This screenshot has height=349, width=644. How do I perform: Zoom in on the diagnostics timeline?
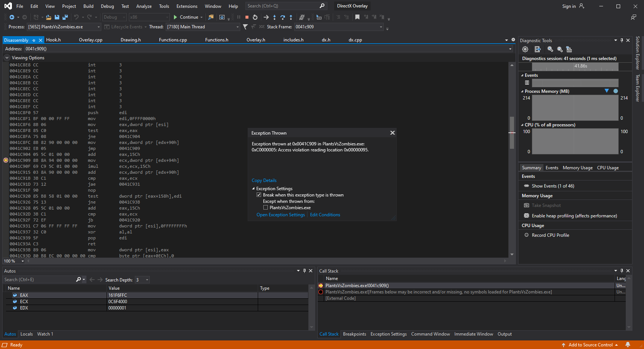(550, 49)
